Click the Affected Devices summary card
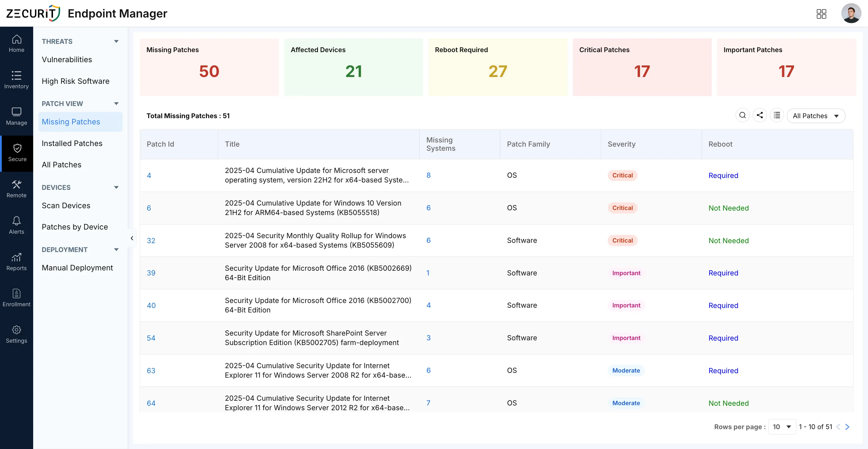This screenshot has height=449, width=868. tap(353, 67)
